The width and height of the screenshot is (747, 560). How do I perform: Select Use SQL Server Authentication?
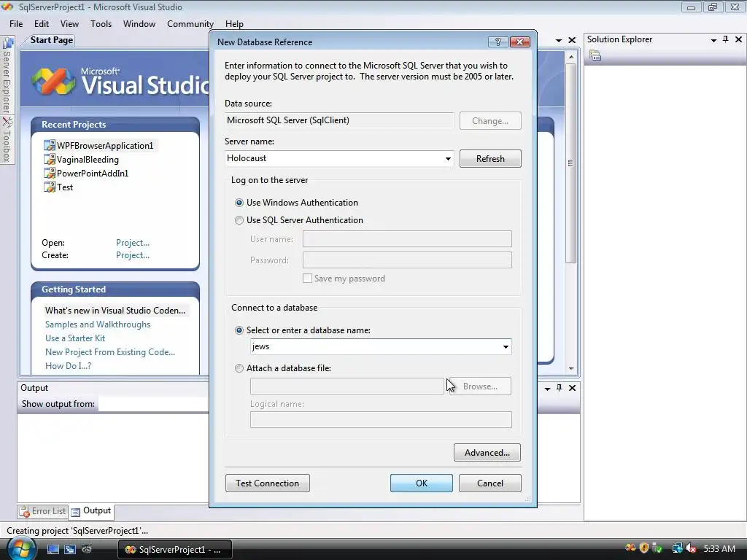click(239, 220)
